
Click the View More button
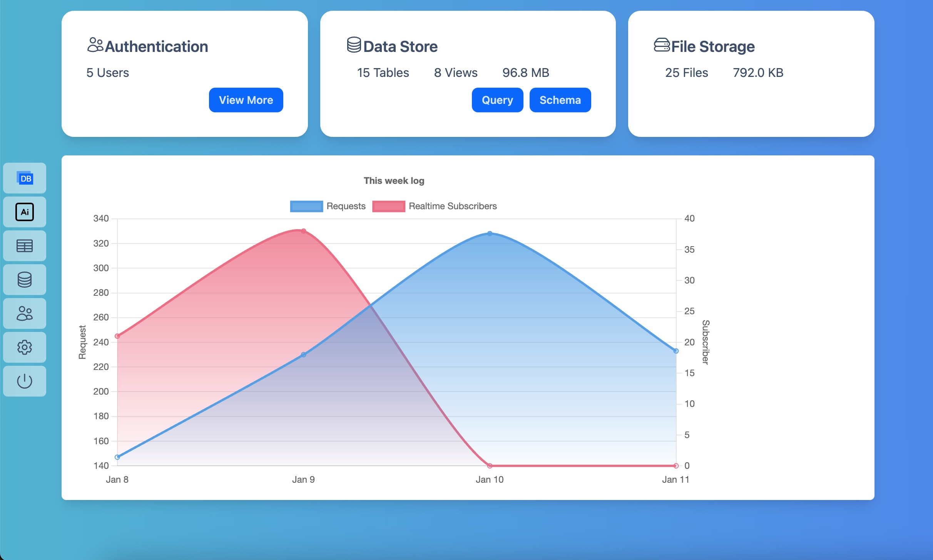(246, 100)
